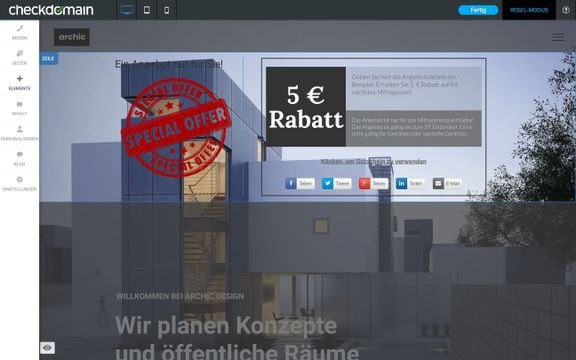Image resolution: width=576 pixels, height=360 pixels.
Task: Open the Seiten pages panel
Action: (19, 58)
